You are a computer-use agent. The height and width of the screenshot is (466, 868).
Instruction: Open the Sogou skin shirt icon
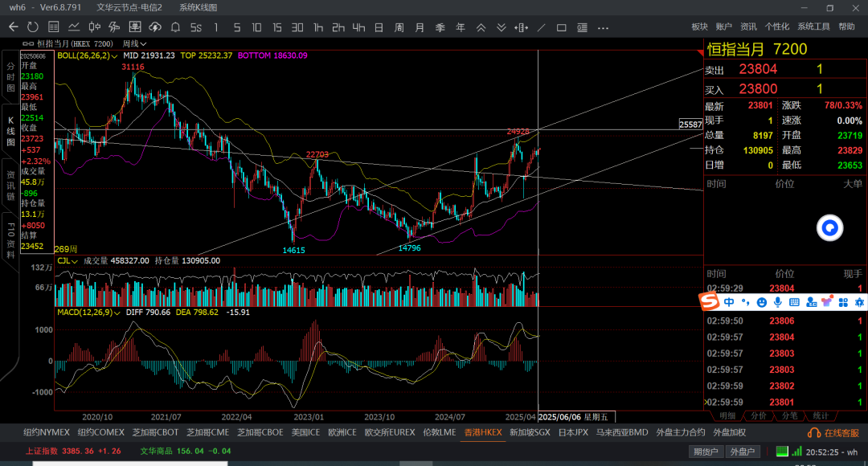click(827, 302)
